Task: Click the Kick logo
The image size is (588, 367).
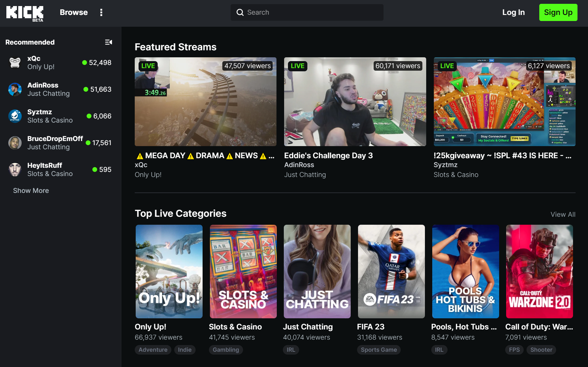Action: coord(25,13)
